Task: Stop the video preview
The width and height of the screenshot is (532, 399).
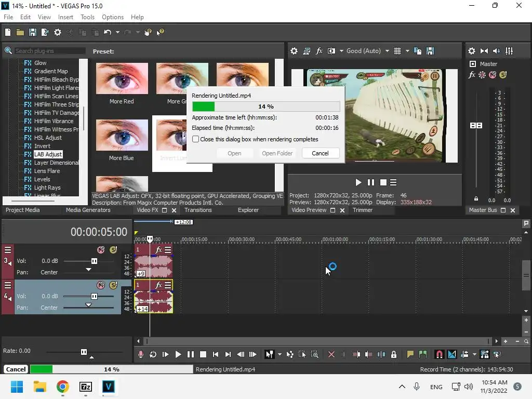Action: (x=383, y=182)
